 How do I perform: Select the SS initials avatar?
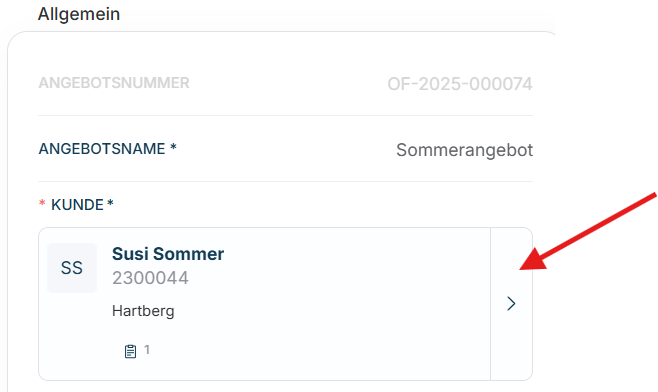coord(72,268)
